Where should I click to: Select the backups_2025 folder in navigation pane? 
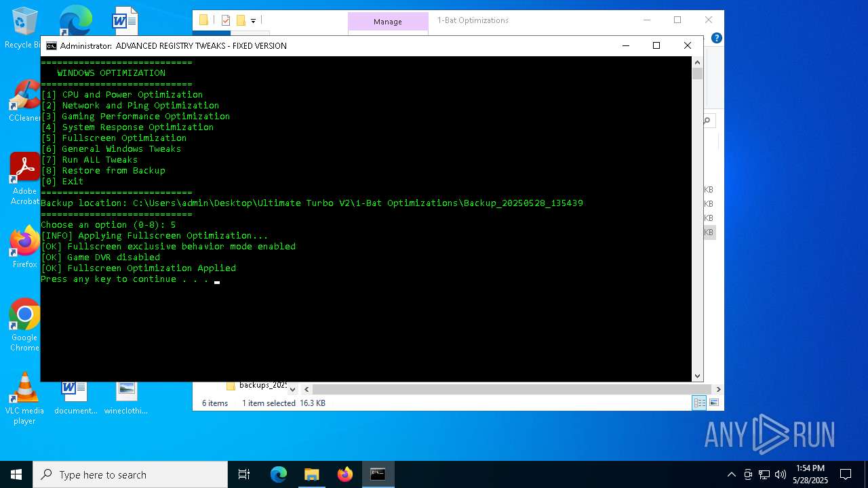tap(256, 386)
